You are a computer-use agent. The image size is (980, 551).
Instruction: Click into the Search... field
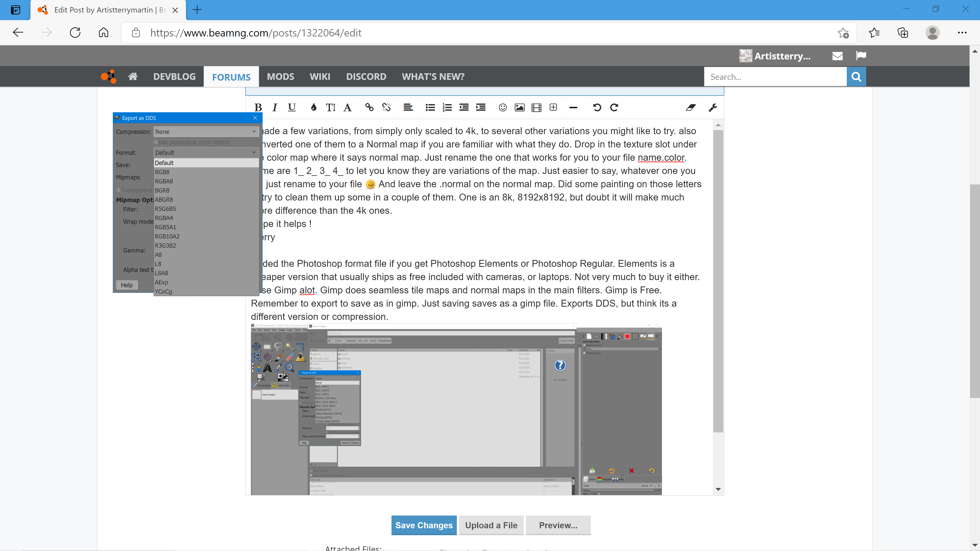point(775,77)
